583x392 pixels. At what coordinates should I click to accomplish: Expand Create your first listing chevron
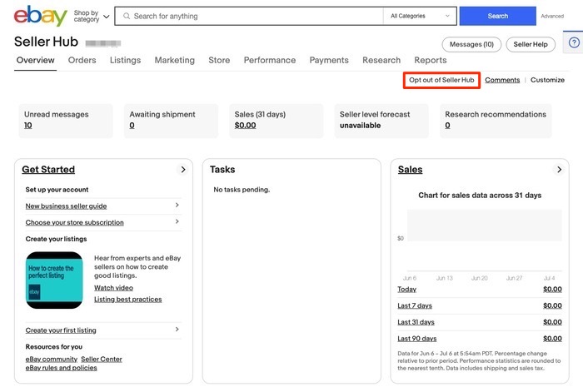point(177,330)
